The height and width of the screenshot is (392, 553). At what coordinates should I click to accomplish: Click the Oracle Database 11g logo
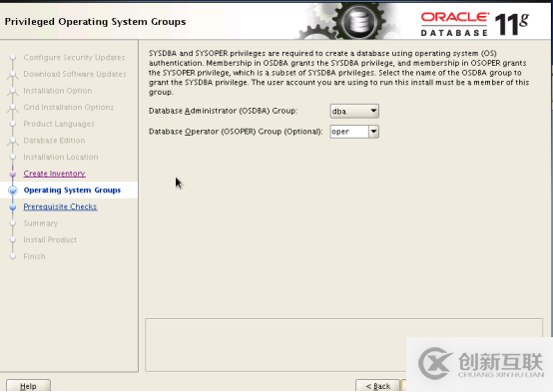(475, 24)
